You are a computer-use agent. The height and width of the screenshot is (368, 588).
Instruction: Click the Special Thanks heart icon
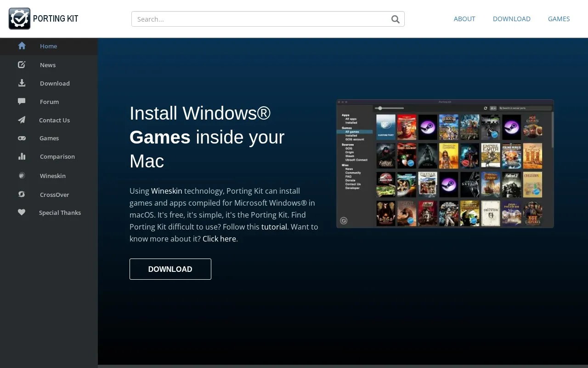(x=22, y=213)
